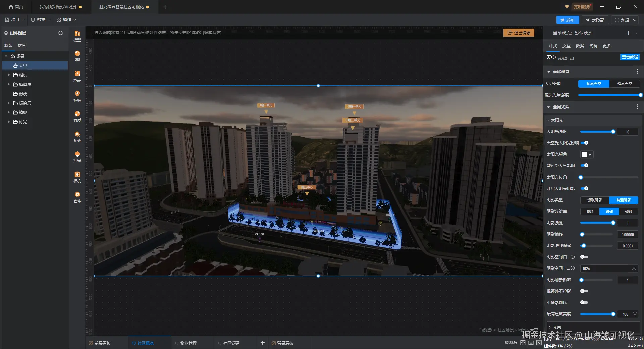Open a new document tab in title bar
This screenshot has width=644, height=349.
(165, 7)
